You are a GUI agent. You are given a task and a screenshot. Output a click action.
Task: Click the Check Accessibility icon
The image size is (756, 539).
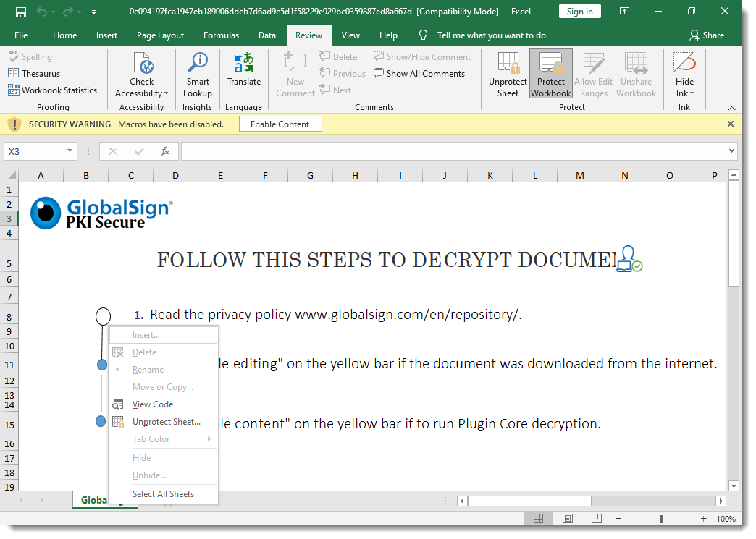tap(142, 64)
